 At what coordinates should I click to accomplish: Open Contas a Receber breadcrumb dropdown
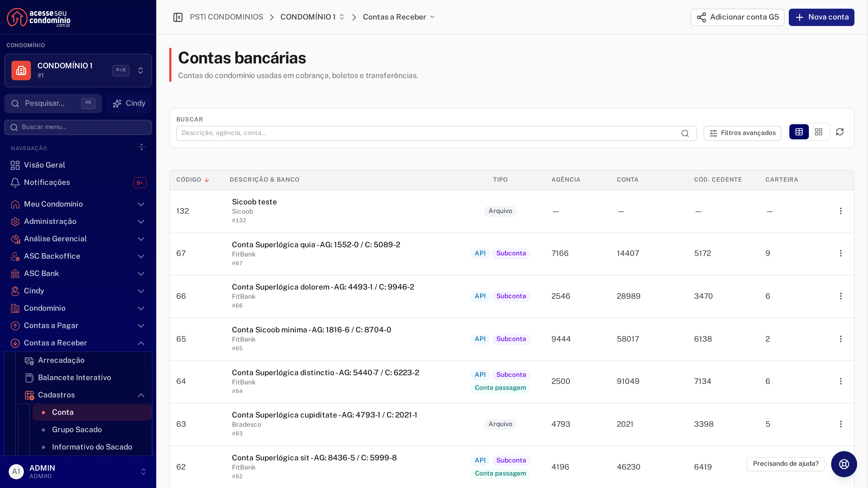tap(399, 17)
